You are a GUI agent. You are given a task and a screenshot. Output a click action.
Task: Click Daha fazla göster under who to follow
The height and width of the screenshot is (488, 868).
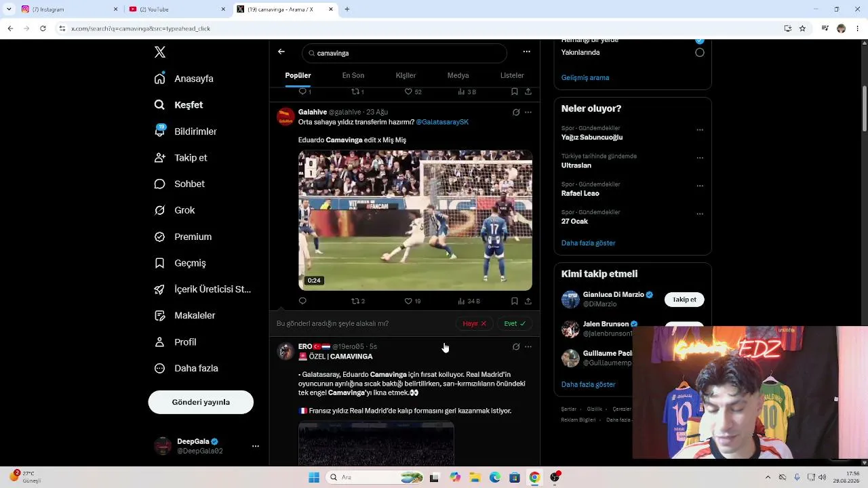tap(589, 384)
